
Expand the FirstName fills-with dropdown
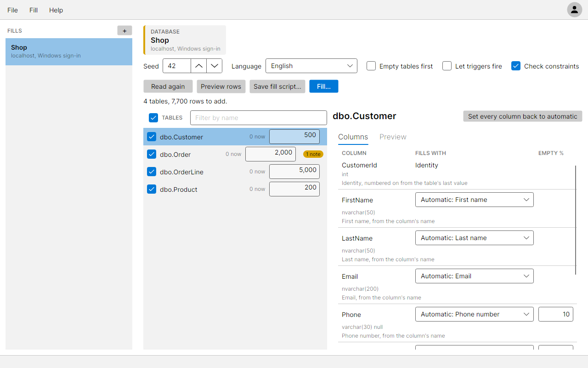coord(474,200)
